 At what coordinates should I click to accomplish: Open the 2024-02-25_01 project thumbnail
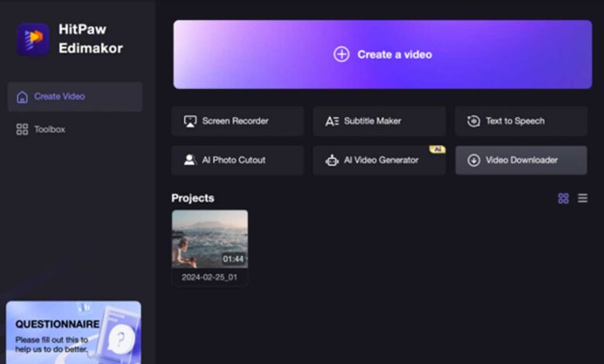coord(209,239)
